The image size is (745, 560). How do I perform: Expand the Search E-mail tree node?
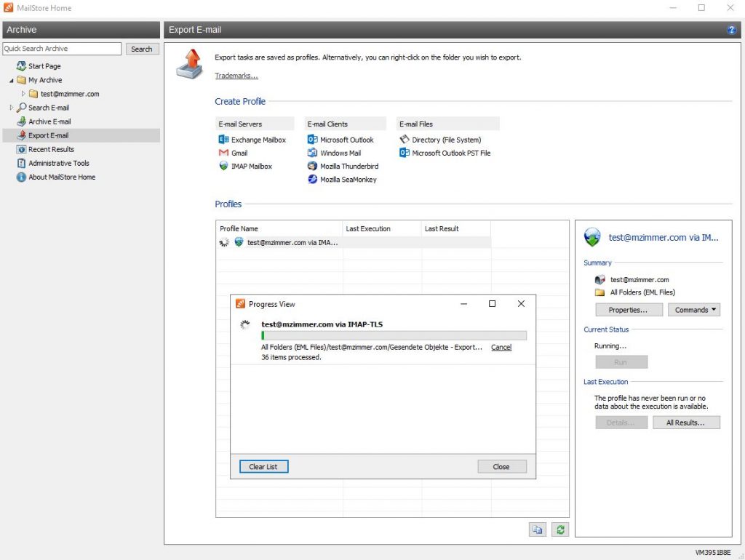pyautogui.click(x=12, y=108)
